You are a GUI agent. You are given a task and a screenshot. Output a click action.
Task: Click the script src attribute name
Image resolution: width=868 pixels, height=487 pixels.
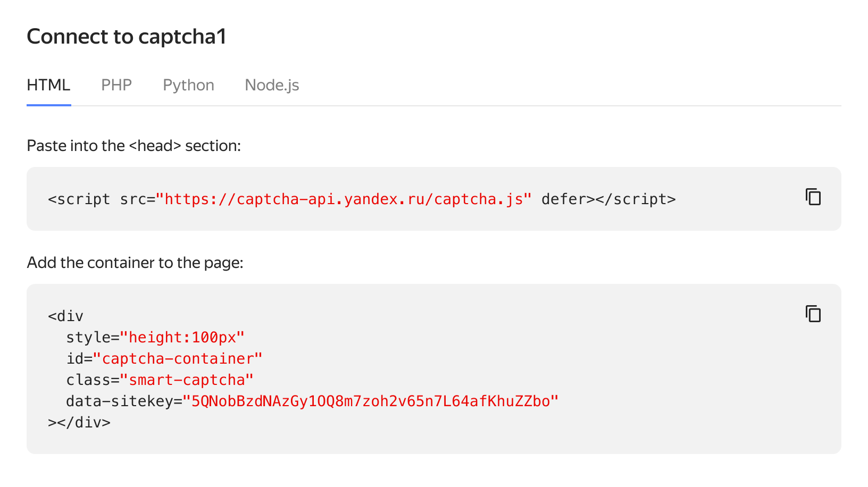(x=133, y=199)
